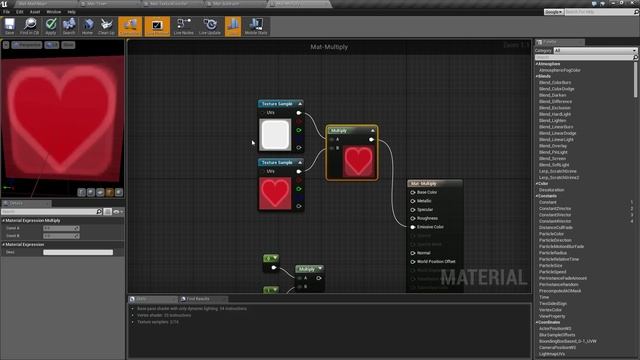Open the Help menu

click(71, 12)
